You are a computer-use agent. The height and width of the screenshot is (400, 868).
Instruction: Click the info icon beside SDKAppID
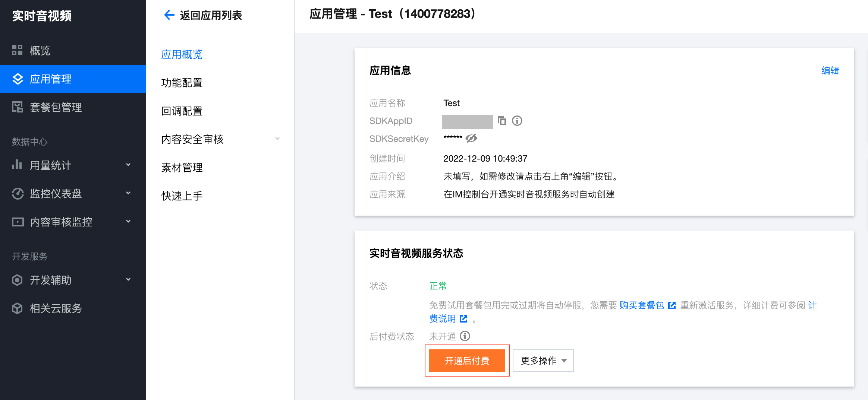click(x=517, y=121)
